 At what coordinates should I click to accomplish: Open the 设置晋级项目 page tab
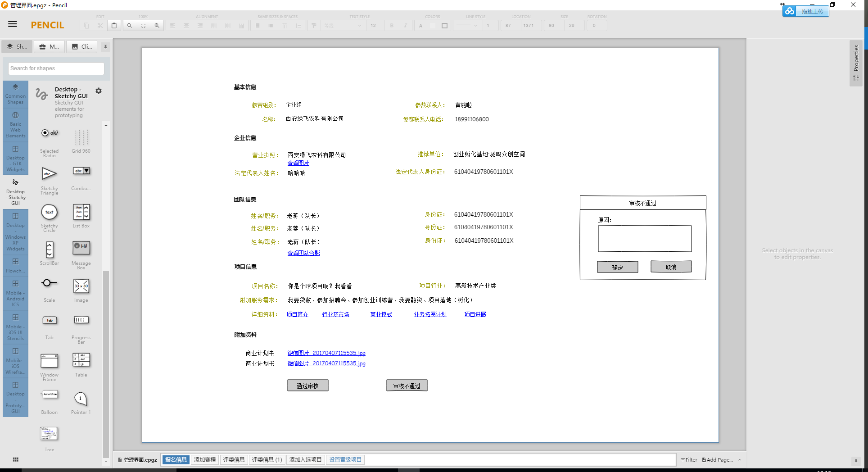[345, 460]
